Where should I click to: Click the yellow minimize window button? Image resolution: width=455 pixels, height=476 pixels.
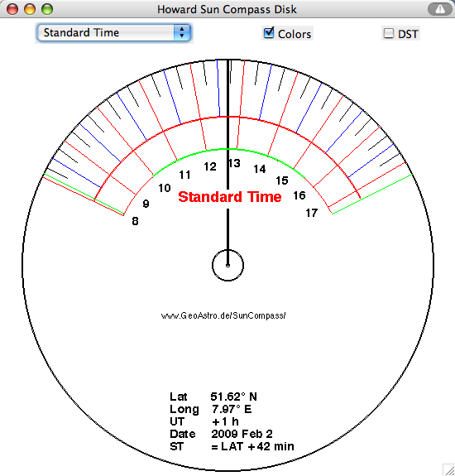[30, 9]
